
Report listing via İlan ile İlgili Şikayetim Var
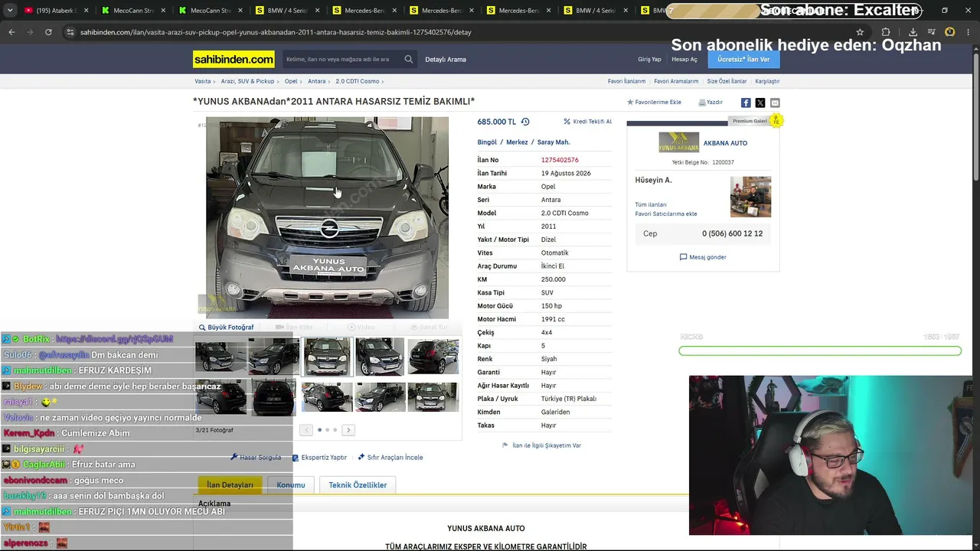pyautogui.click(x=541, y=445)
